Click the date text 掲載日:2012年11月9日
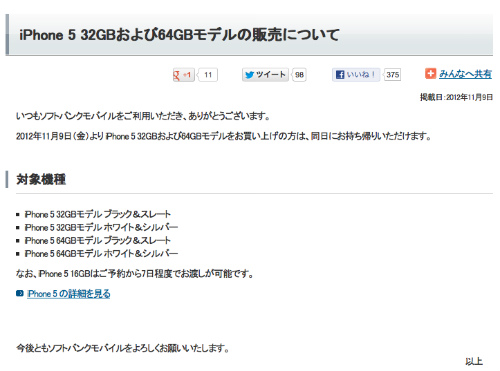Viewport: 500px width, 371px height. (456, 97)
